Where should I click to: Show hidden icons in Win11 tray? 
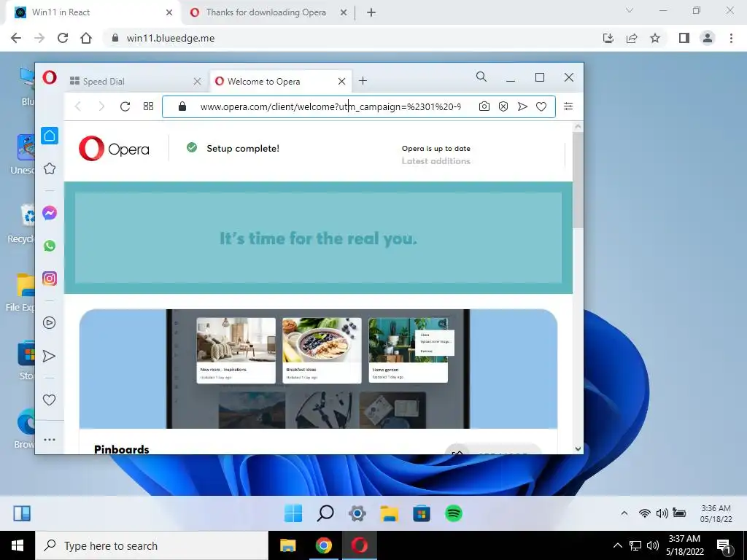point(624,513)
